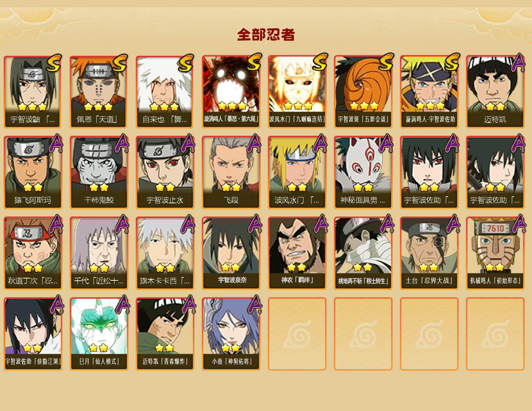
Task: Pick the 宇智波泉奈 ninja card
Action: [231, 253]
